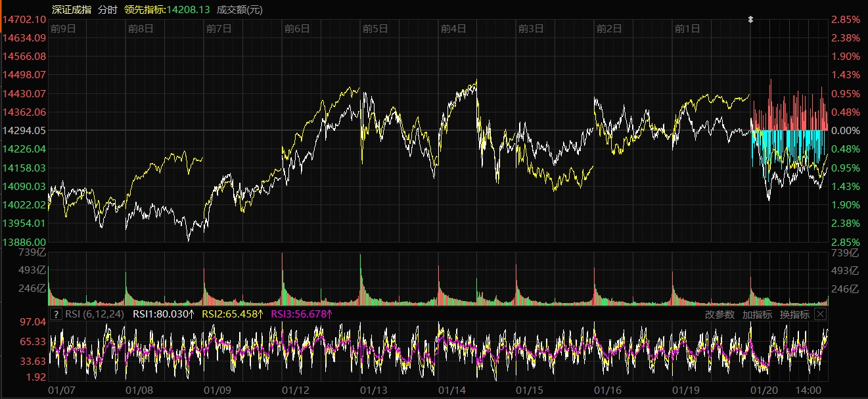Click 加指标 to add an indicator
The image size is (868, 399).
pos(757,314)
